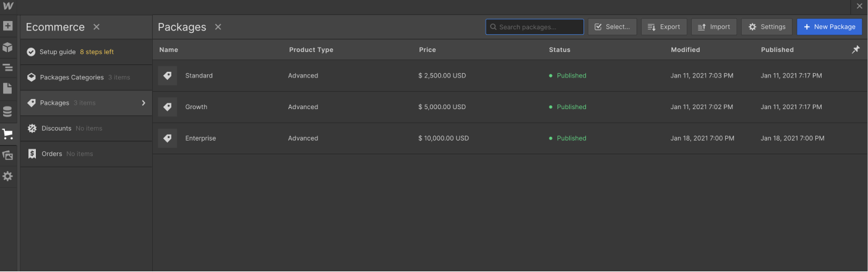868x272 pixels.
Task: Open the Navigator panel
Action: (x=7, y=68)
